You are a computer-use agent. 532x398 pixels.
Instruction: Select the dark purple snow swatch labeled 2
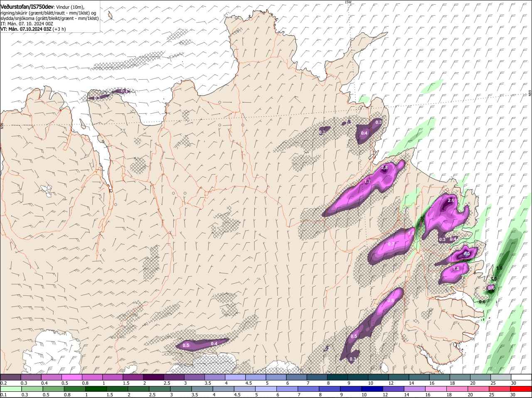(x=153, y=377)
